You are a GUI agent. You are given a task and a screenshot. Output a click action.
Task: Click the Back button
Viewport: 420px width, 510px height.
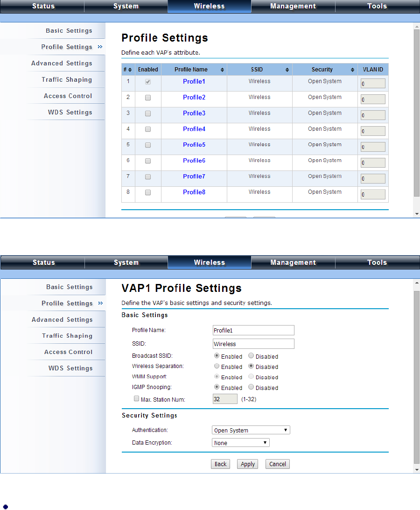point(220,464)
